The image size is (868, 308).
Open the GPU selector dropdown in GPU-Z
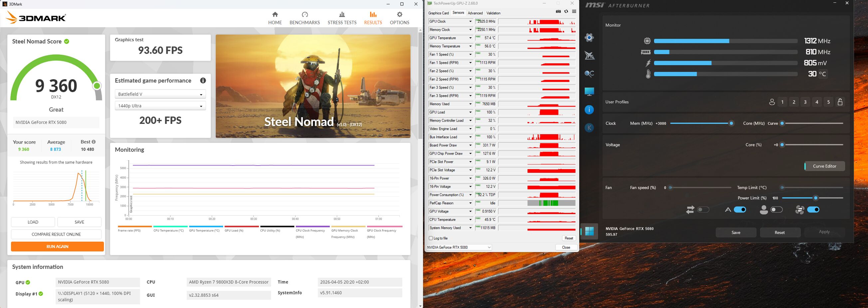point(459,247)
